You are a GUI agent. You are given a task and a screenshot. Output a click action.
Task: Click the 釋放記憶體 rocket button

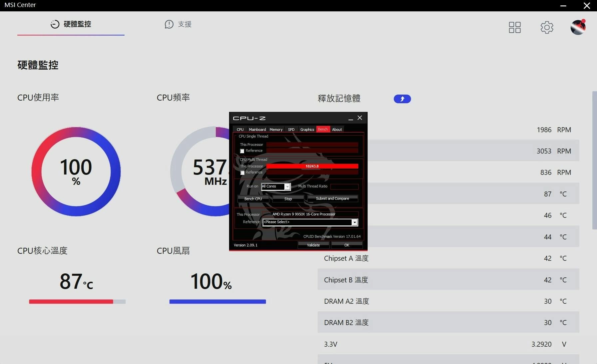point(402,99)
